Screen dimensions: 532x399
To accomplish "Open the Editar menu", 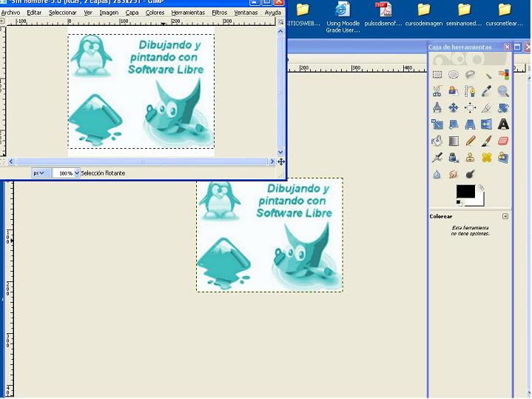I will click(x=34, y=13).
